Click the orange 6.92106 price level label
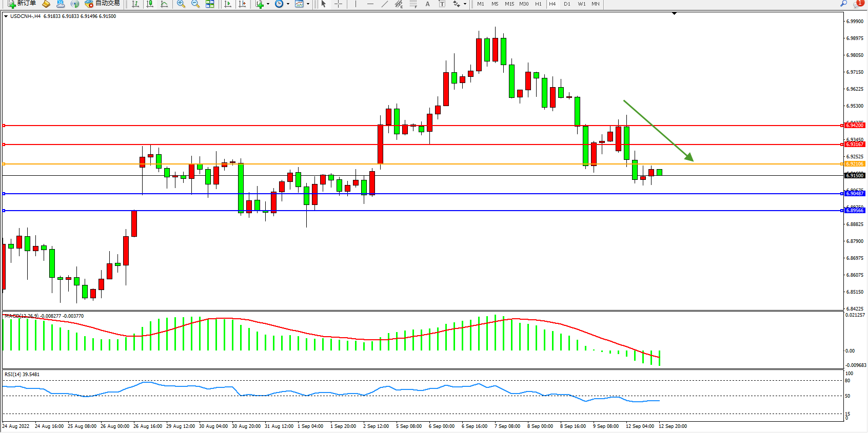 point(854,164)
